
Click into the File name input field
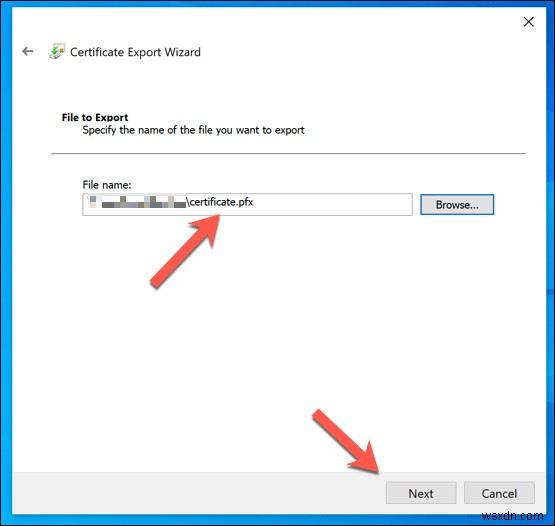[247, 204]
